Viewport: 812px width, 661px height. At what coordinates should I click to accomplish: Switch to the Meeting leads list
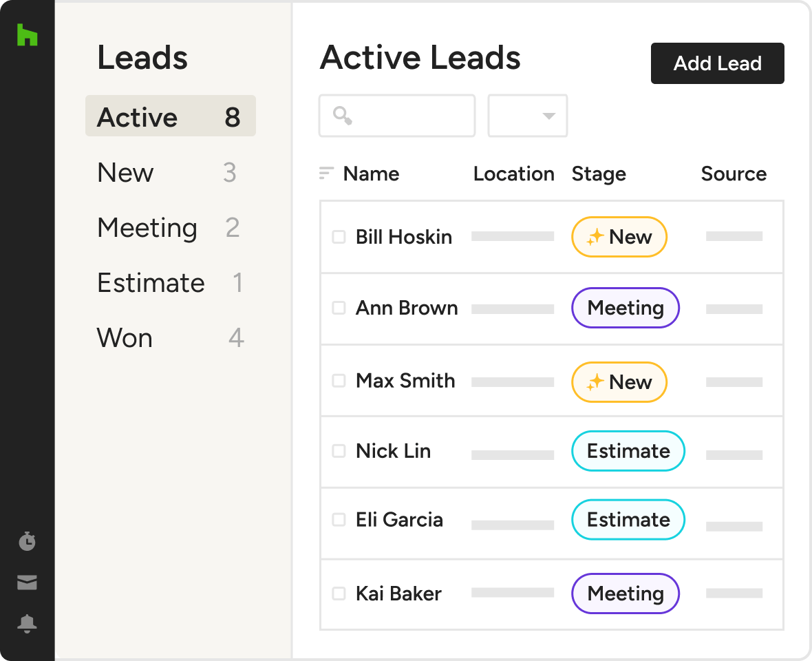click(148, 228)
